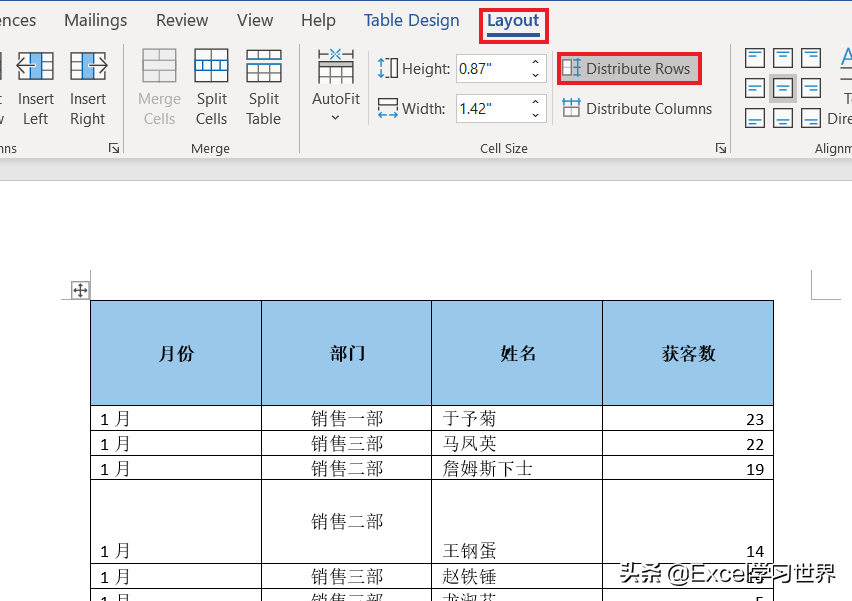
Task: Click the Split Table icon
Action: [264, 66]
